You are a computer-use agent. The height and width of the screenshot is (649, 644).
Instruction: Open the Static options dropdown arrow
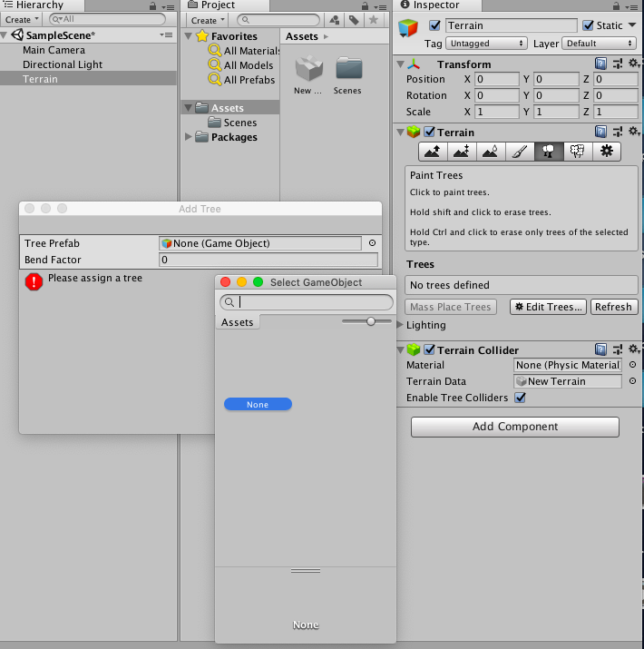click(632, 25)
